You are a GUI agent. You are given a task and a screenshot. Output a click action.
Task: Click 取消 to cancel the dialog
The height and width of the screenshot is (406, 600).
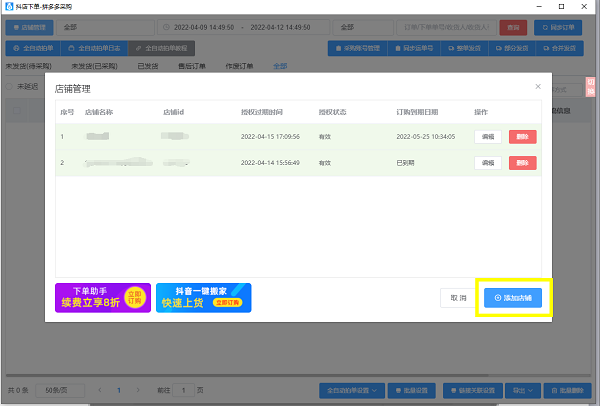coord(458,298)
